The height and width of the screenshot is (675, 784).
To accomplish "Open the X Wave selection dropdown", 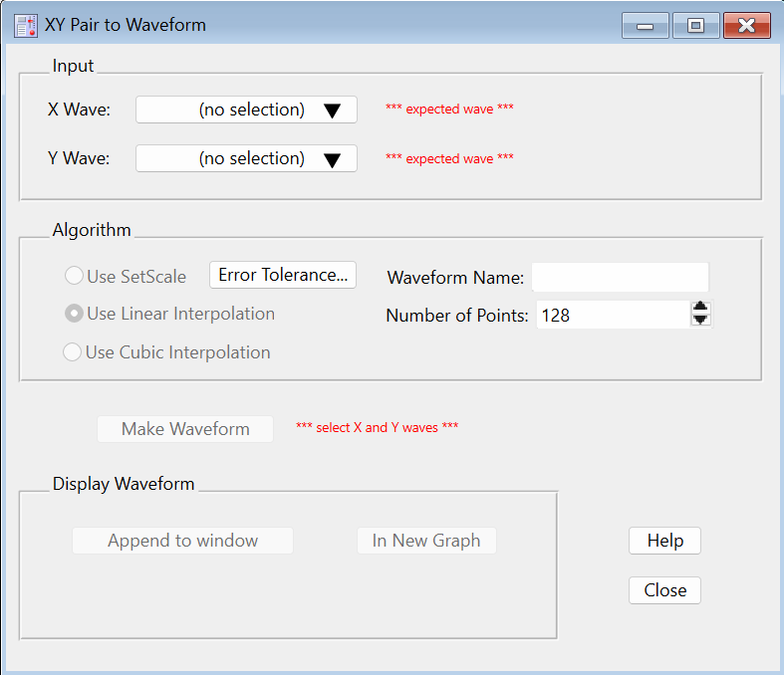I will click(246, 110).
